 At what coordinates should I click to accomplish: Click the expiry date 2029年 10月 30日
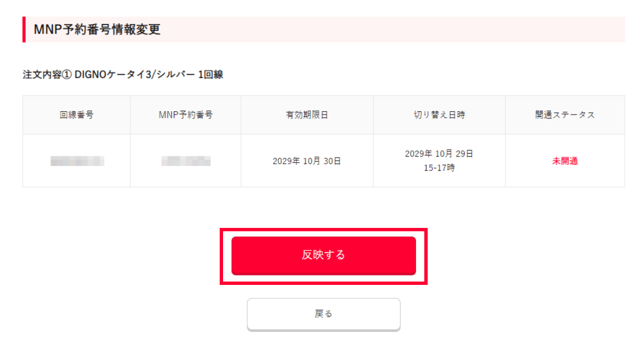point(307,161)
